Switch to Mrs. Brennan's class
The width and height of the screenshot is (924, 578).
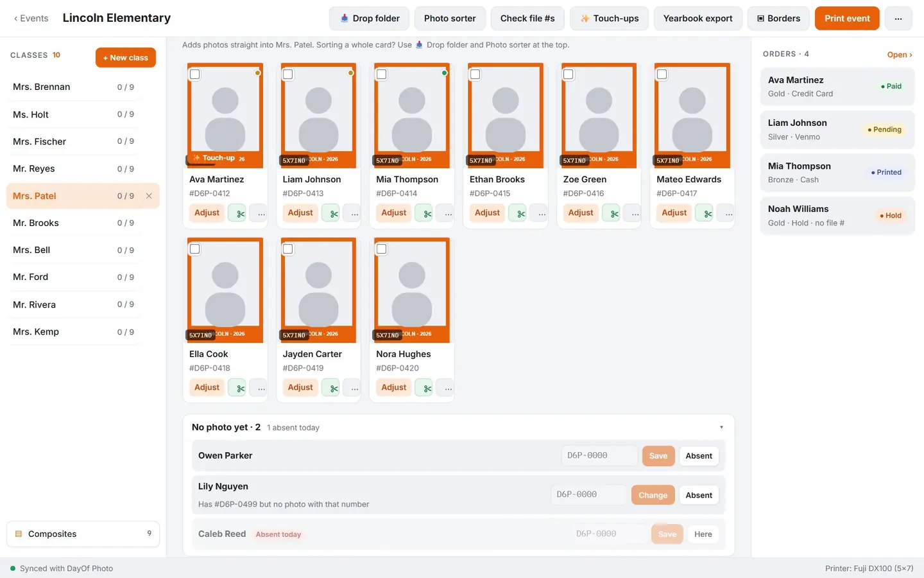(x=74, y=87)
